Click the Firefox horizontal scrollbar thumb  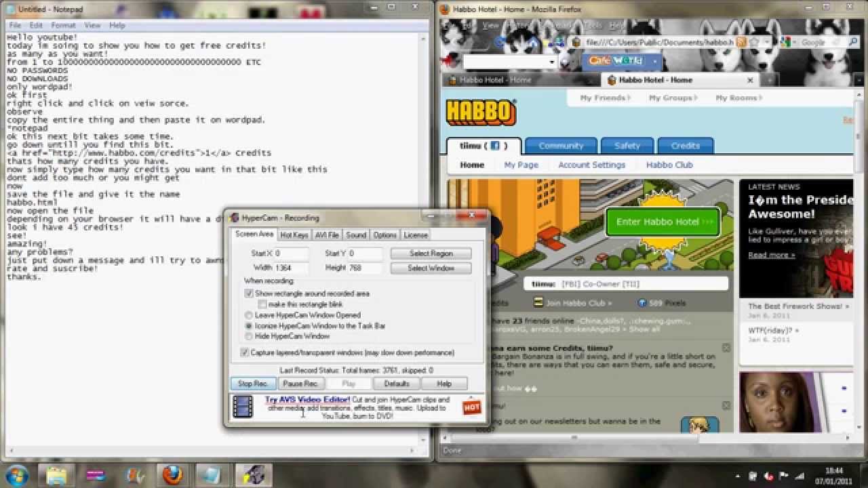tap(574, 438)
